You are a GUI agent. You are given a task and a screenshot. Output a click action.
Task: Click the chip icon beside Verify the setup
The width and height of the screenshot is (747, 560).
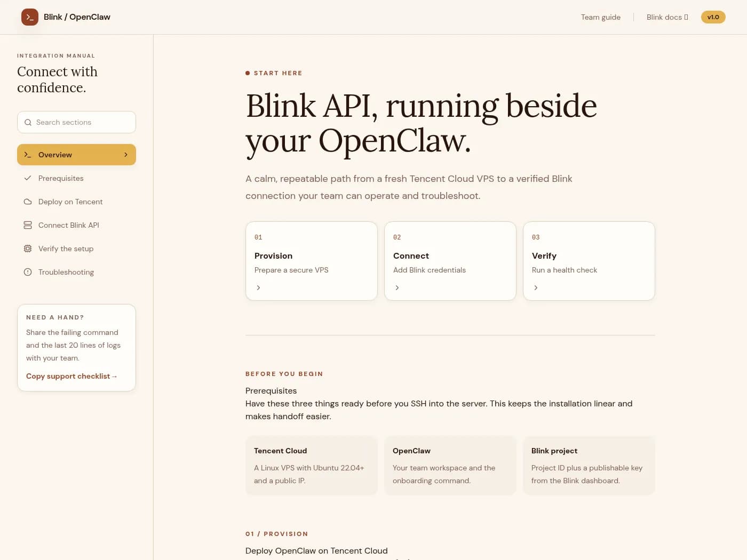pyautogui.click(x=28, y=249)
